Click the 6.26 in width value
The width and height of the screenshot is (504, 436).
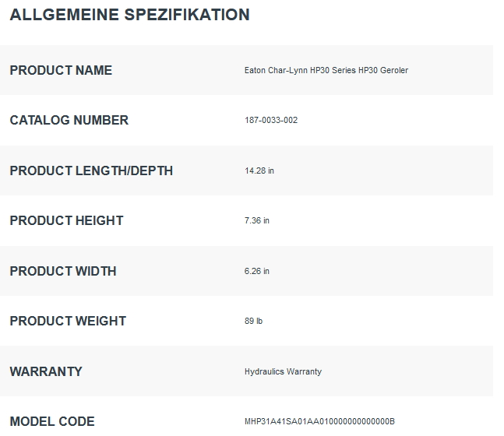point(257,271)
